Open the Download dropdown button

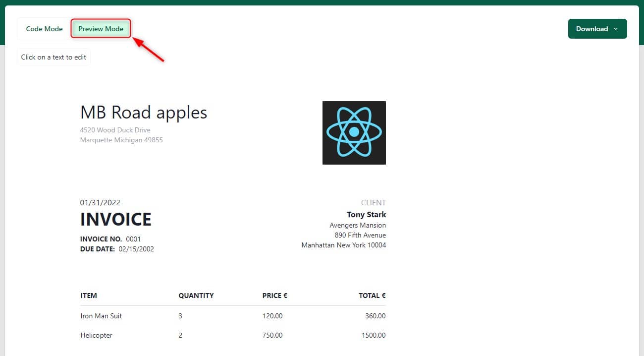pos(597,29)
